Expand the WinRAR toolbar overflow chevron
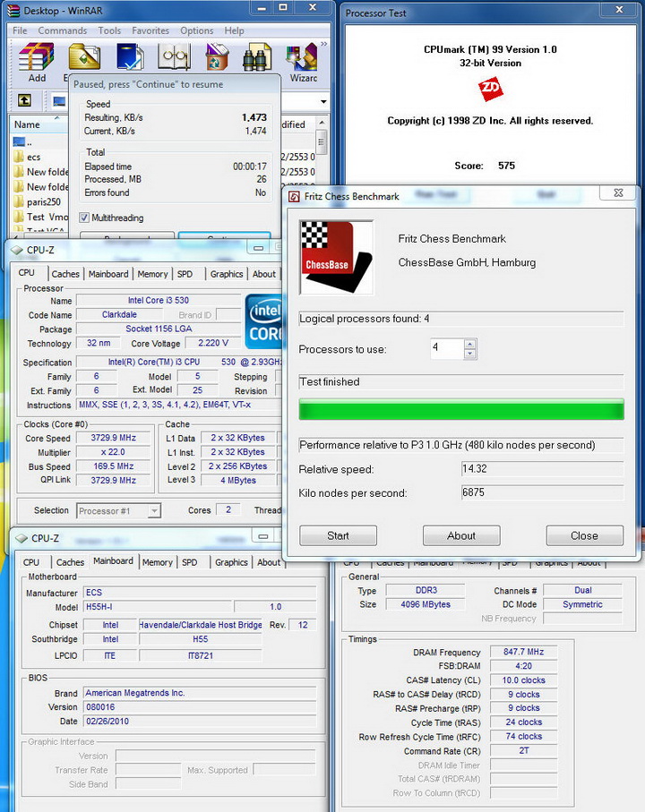 (x=323, y=44)
